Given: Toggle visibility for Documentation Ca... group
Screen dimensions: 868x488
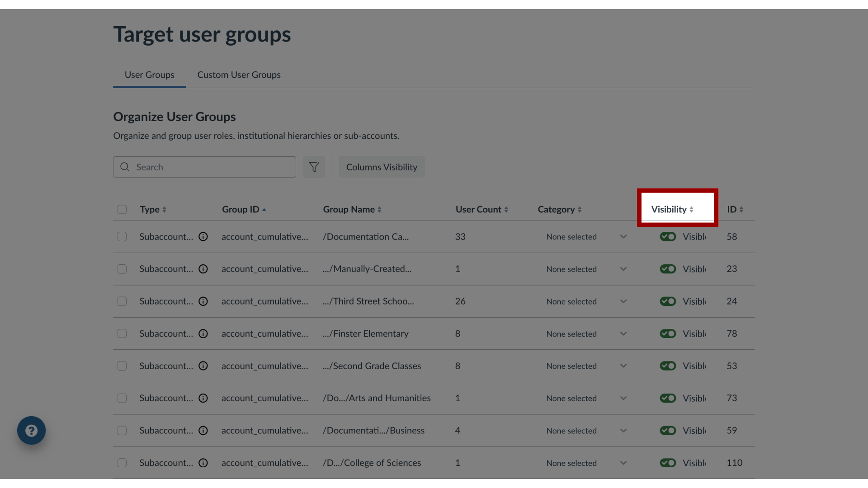Looking at the screenshot, I should pos(668,237).
